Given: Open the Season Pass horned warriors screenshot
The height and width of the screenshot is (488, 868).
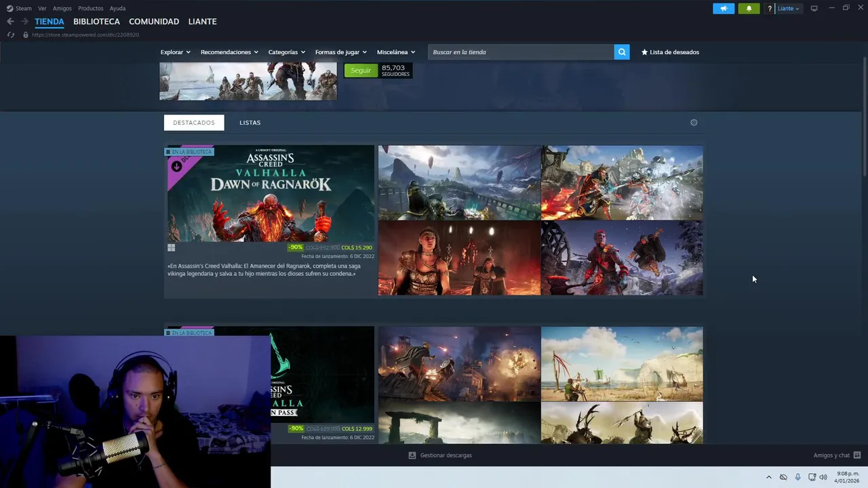Looking at the screenshot, I should coord(622,423).
